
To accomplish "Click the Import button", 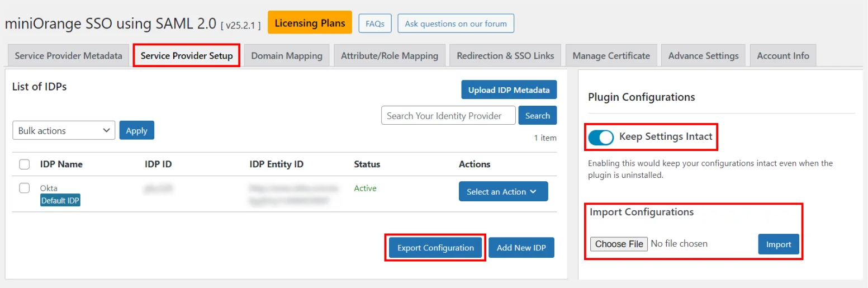I will point(779,244).
